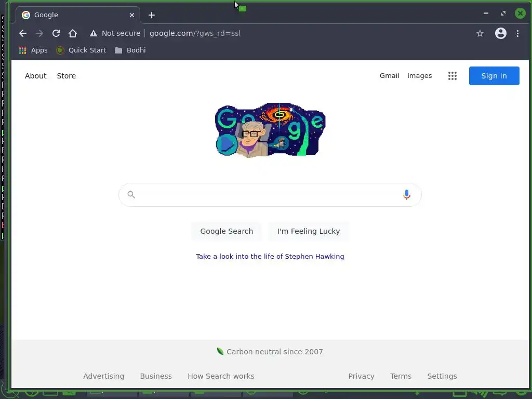The image size is (532, 399).
Task: Close the Google tab
Action: 132,15
